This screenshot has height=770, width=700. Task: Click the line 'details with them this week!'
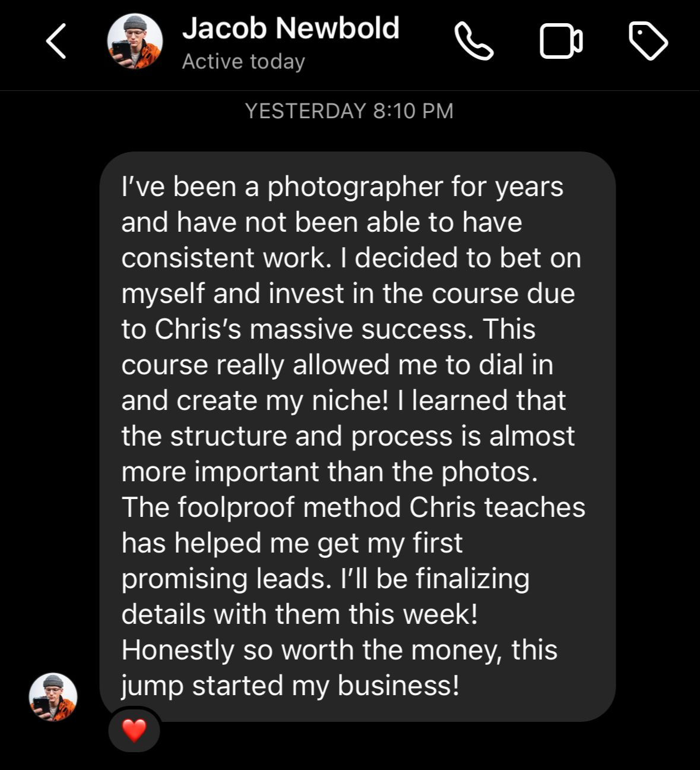click(x=299, y=614)
